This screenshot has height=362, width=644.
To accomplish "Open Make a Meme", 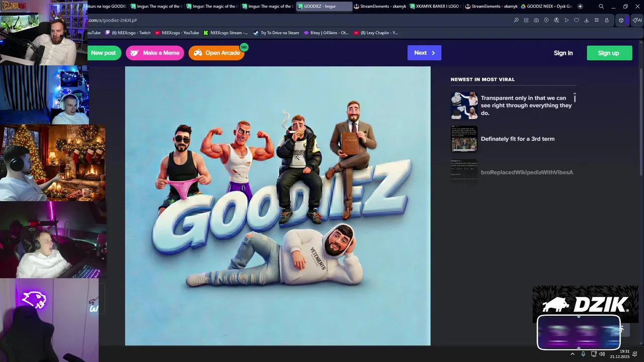I will [x=155, y=53].
